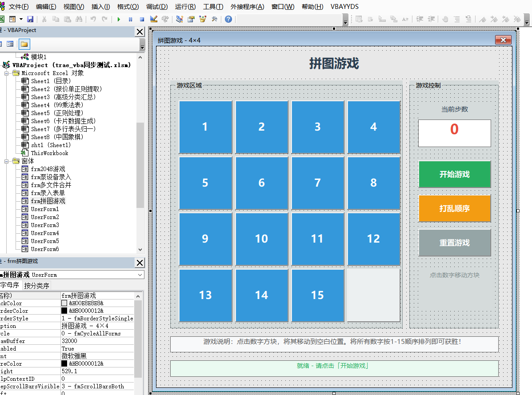532x395 pixels.
Task: Click the 打乱顺序 orange button
Action: 454,209
